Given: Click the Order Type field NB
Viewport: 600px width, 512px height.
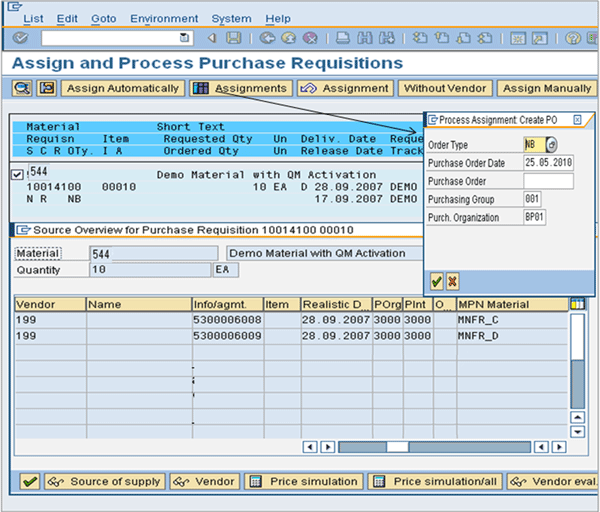Looking at the screenshot, I should pyautogui.click(x=535, y=145).
